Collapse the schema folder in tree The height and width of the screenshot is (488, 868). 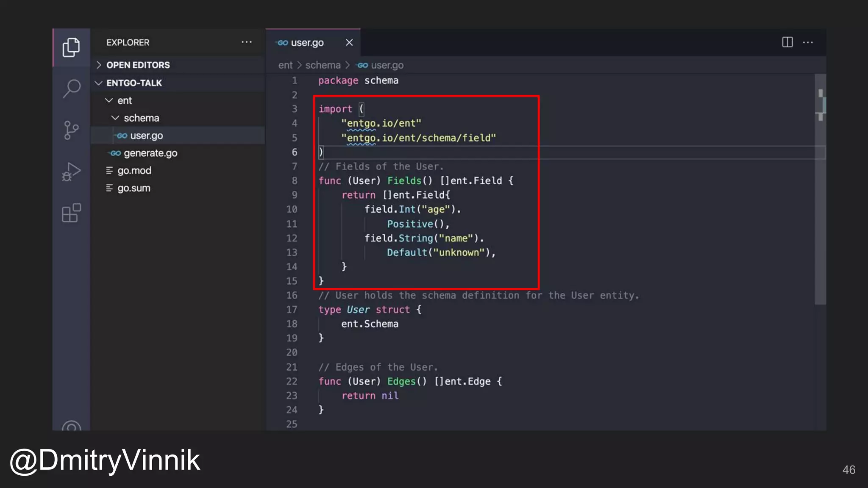[141, 118]
